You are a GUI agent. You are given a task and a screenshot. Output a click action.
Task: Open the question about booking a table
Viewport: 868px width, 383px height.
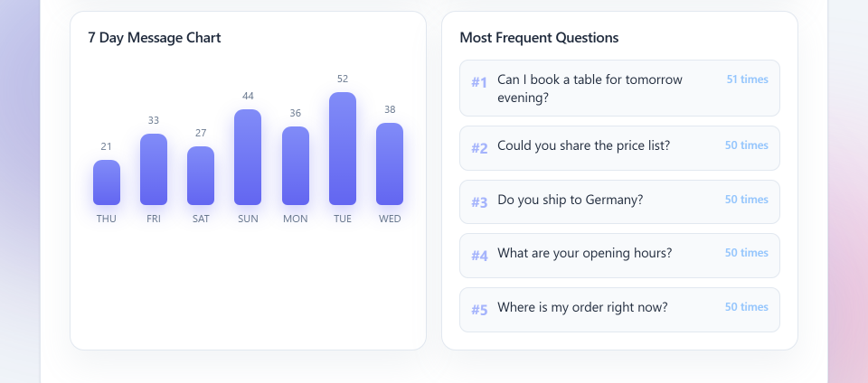(x=619, y=89)
